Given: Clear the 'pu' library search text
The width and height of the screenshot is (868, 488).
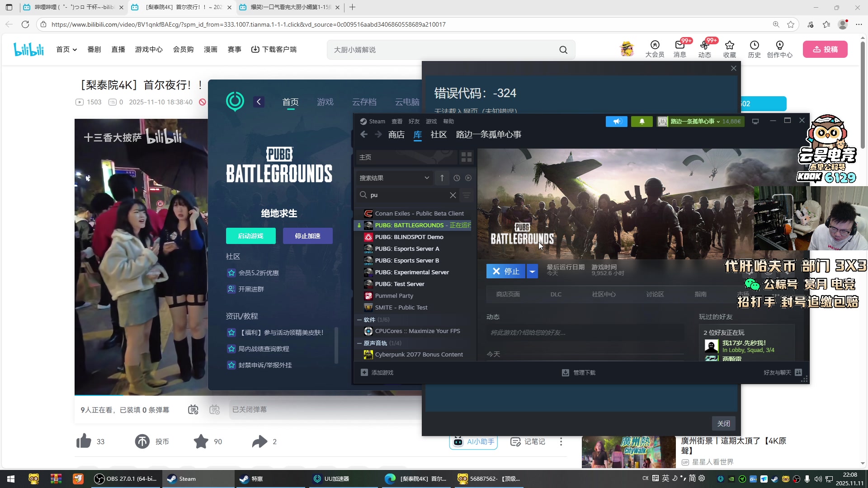Looking at the screenshot, I should coord(453,195).
